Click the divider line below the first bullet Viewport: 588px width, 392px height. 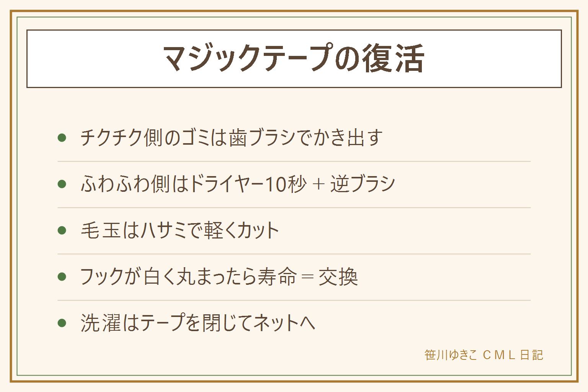(294, 162)
